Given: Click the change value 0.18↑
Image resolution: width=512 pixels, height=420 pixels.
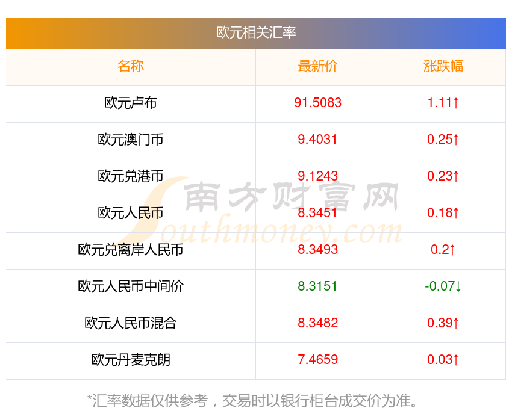Looking at the screenshot, I should [x=443, y=213].
